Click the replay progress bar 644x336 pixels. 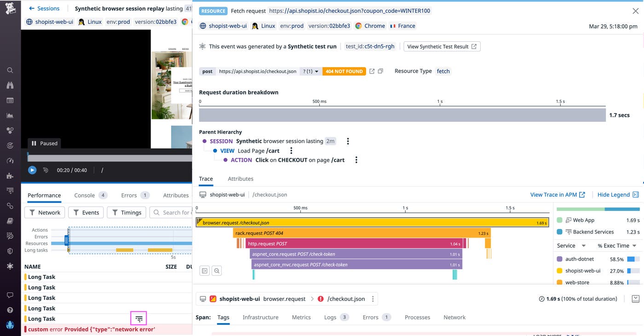click(x=109, y=158)
